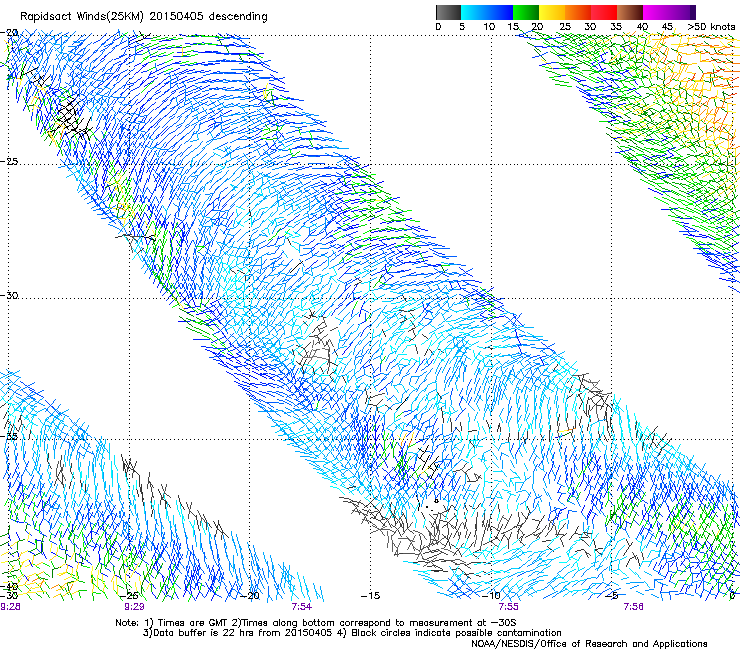Click the brown 35-40 knots legend segment
Image resolution: width=740 pixels, height=650 pixels.
[x=630, y=12]
